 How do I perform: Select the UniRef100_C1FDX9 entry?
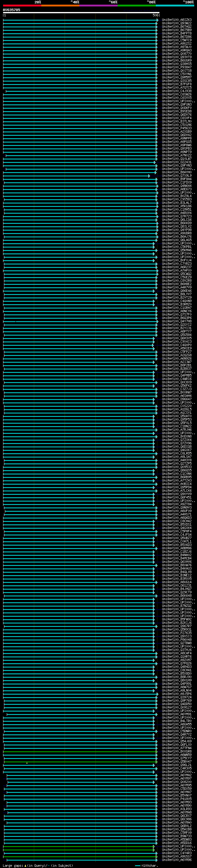pos(177,183)
